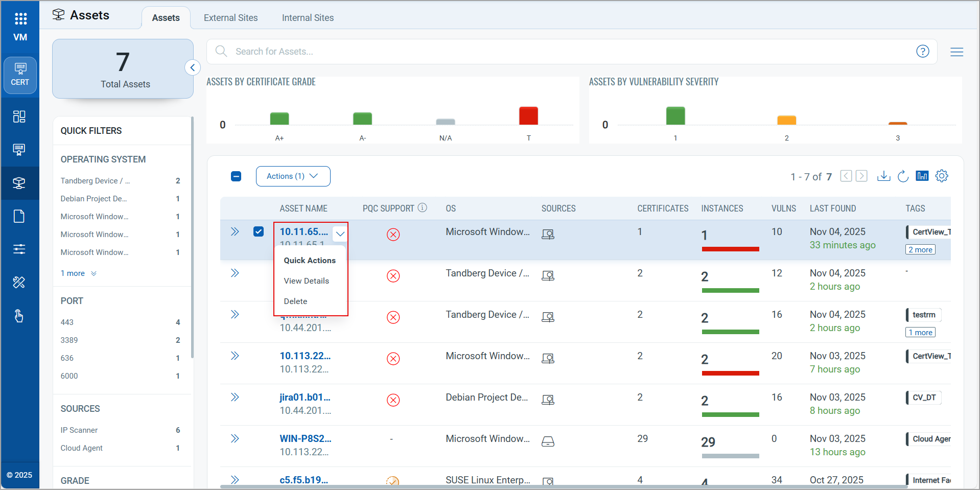Open the app picker grid icon
This screenshot has width=980, height=490.
point(20,19)
